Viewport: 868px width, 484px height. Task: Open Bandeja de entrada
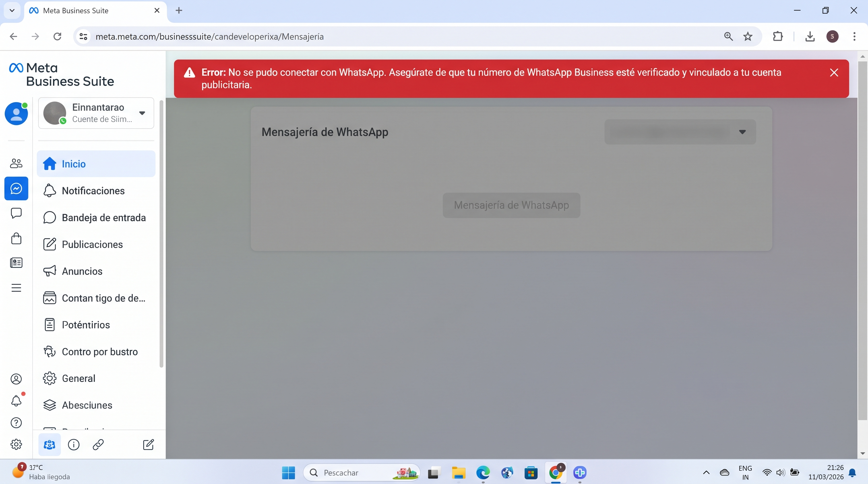96,218
